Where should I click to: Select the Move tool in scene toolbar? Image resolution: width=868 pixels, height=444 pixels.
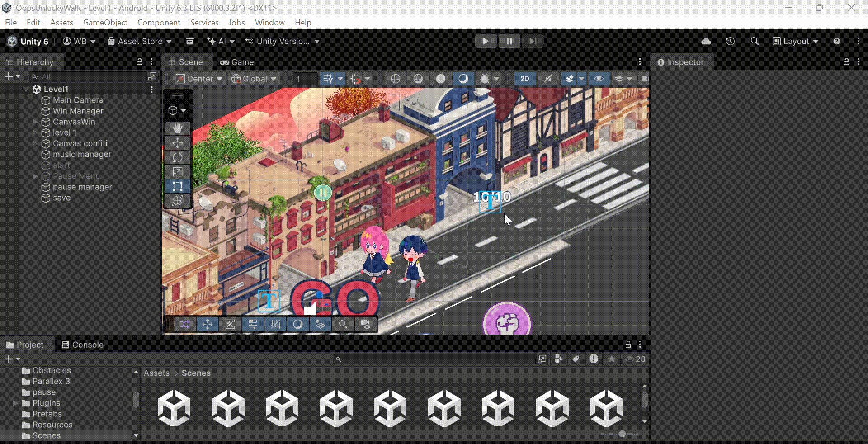(x=177, y=143)
